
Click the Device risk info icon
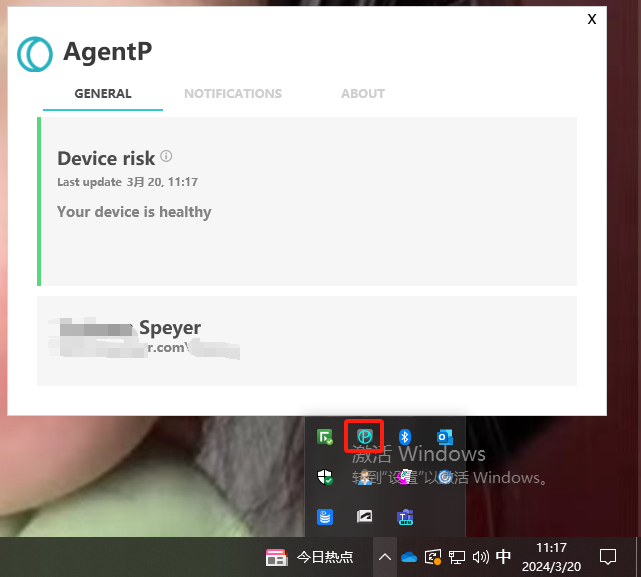click(167, 156)
